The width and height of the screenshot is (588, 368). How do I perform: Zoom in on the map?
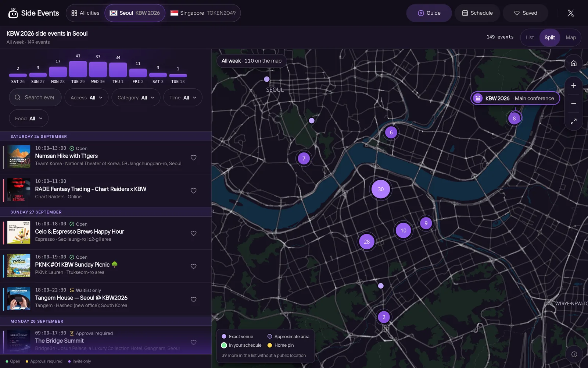(x=574, y=86)
